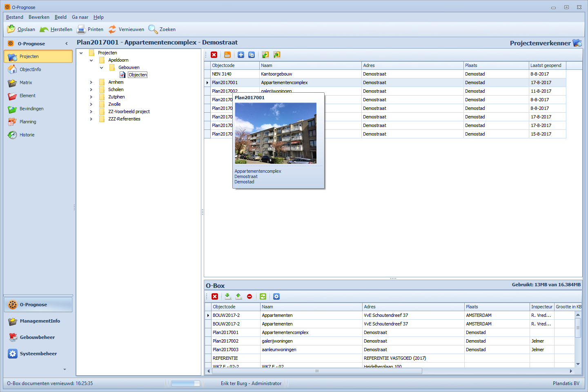Select the REFERENTIE row in O-Box
Image resolution: width=588 pixels, height=392 pixels.
[x=390, y=358]
